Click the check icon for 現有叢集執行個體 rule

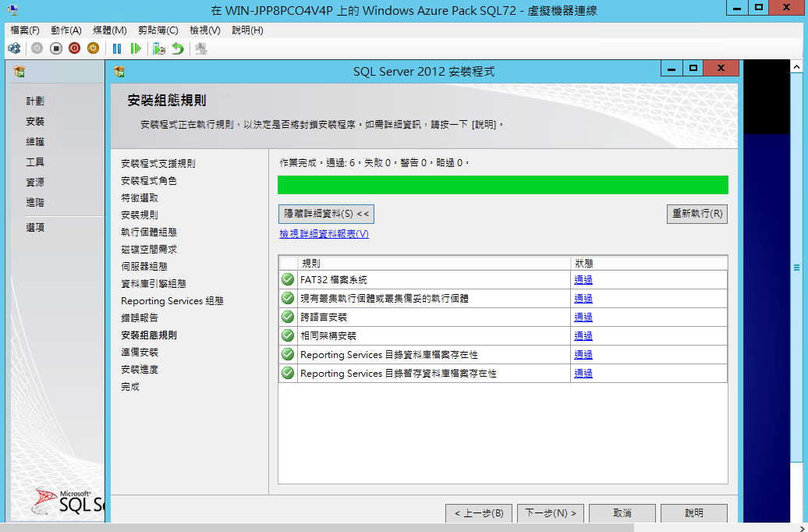click(288, 299)
